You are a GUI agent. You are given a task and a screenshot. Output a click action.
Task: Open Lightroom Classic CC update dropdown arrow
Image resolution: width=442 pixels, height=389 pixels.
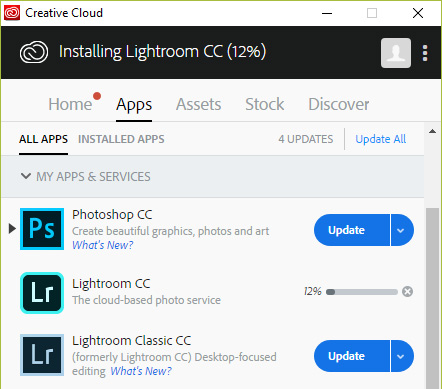(x=402, y=356)
